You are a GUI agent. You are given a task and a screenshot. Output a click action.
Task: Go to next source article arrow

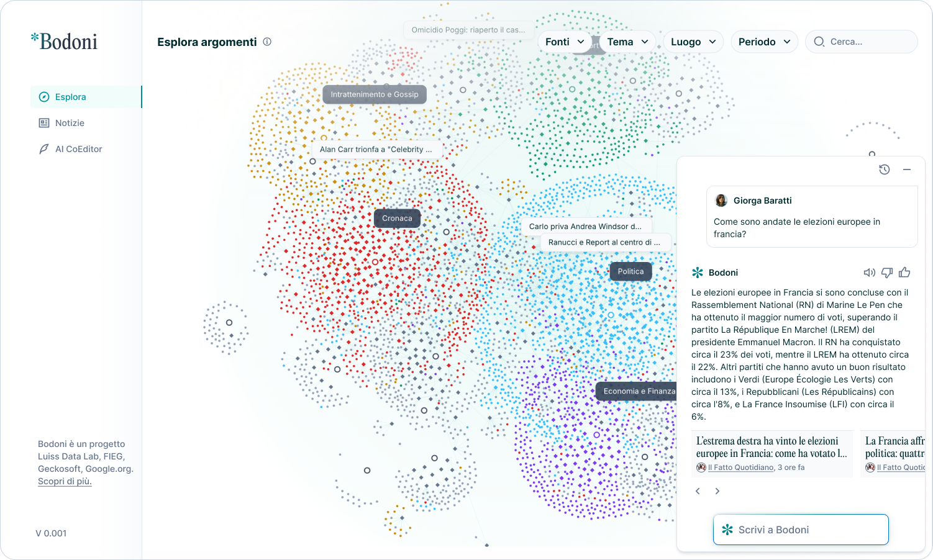click(717, 491)
